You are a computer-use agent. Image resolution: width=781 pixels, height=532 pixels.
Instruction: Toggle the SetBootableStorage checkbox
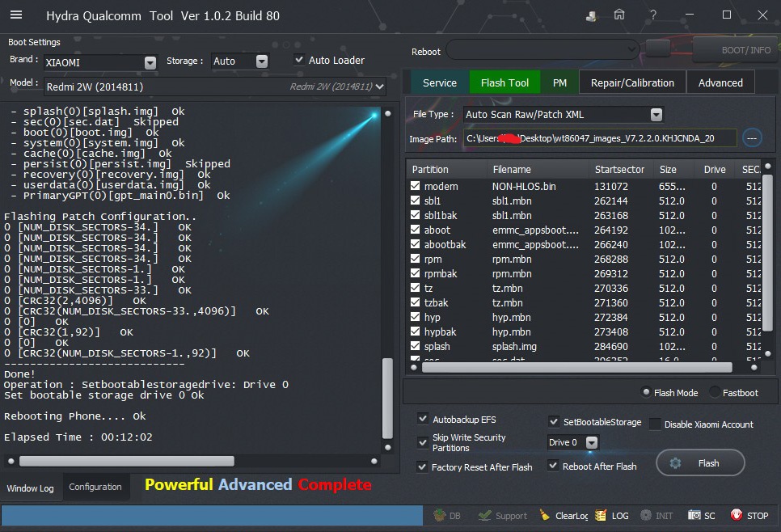click(553, 421)
